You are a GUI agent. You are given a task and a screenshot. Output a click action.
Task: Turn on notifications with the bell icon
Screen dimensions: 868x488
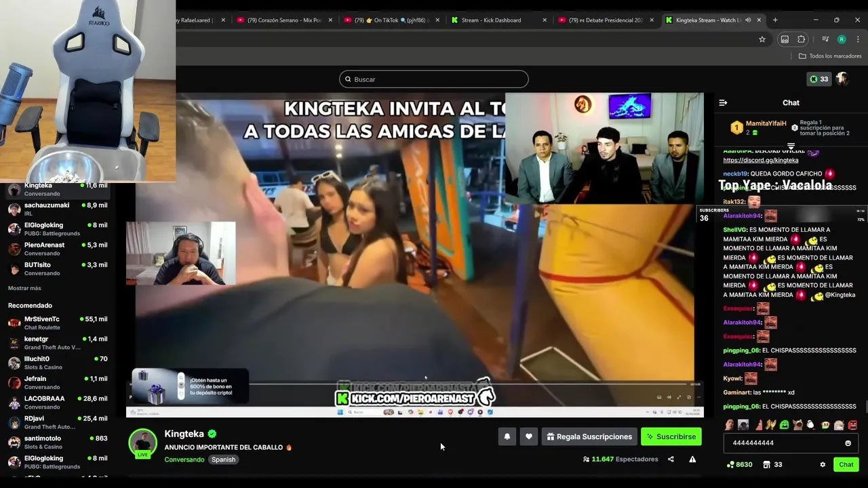coord(507,436)
